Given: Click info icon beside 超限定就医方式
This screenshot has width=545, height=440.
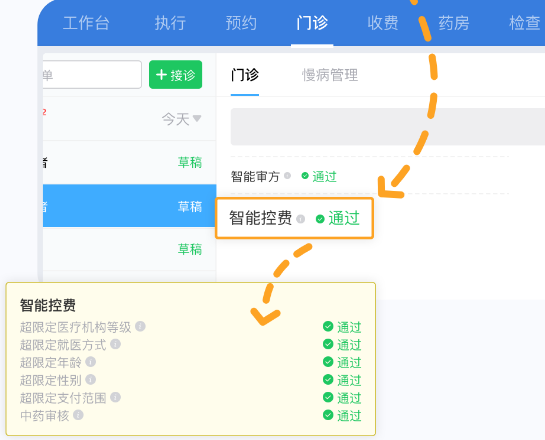Looking at the screenshot, I should pyautogui.click(x=115, y=344).
